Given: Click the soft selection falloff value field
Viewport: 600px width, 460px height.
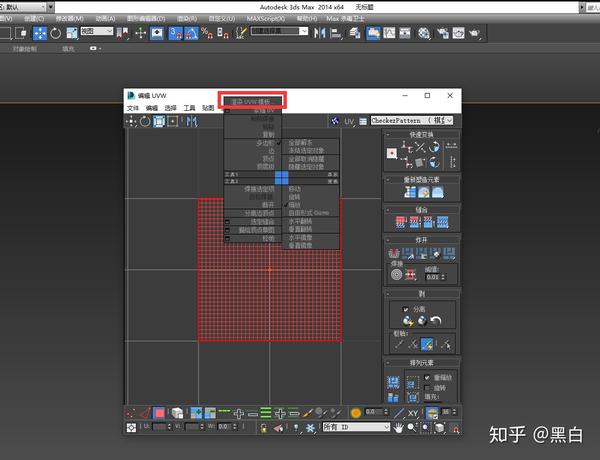Looking at the screenshot, I should click(373, 412).
